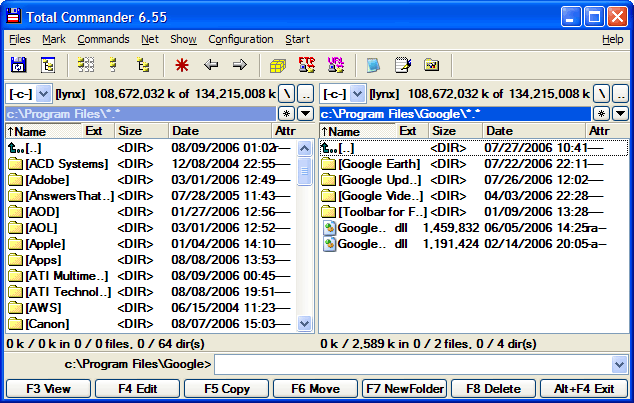The image size is (634, 403).
Task: Open left panel directory hotlist asterisk button
Action: [286, 114]
